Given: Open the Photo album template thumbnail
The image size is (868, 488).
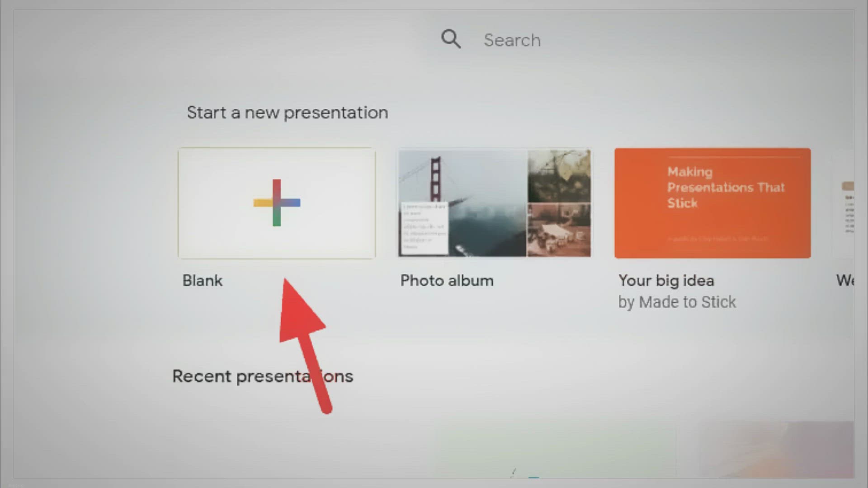Looking at the screenshot, I should 494,203.
